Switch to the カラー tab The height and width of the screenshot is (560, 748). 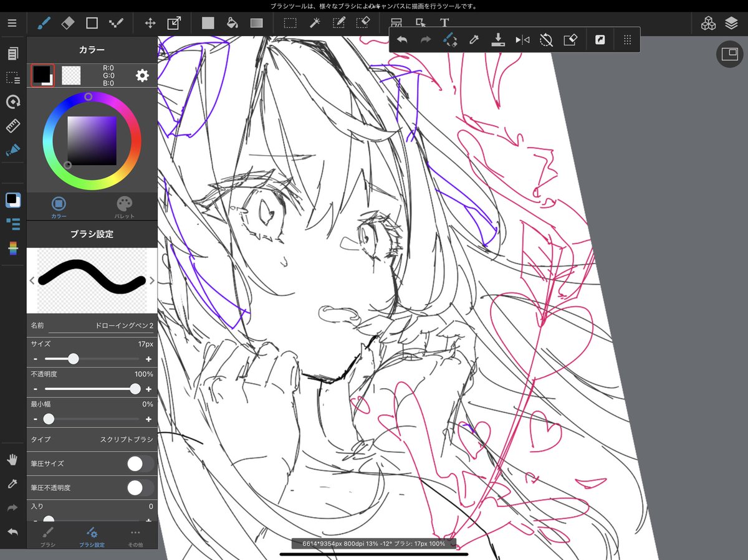[x=59, y=207]
